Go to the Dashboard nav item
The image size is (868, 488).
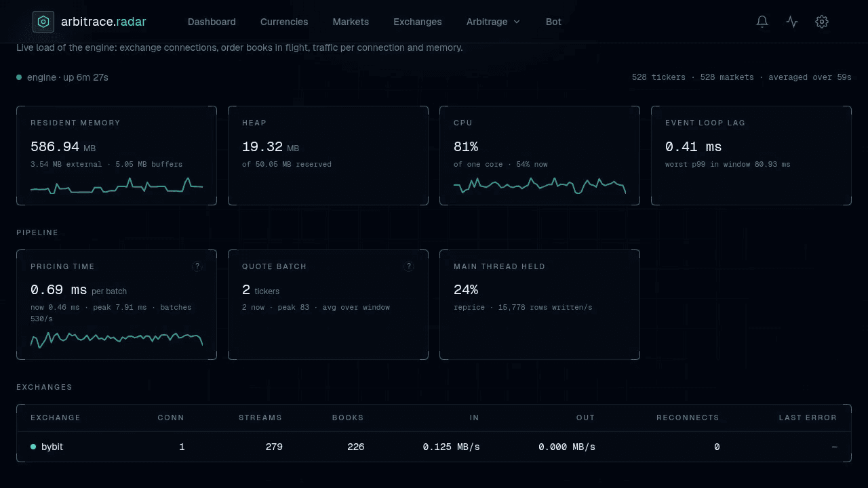pos(212,22)
